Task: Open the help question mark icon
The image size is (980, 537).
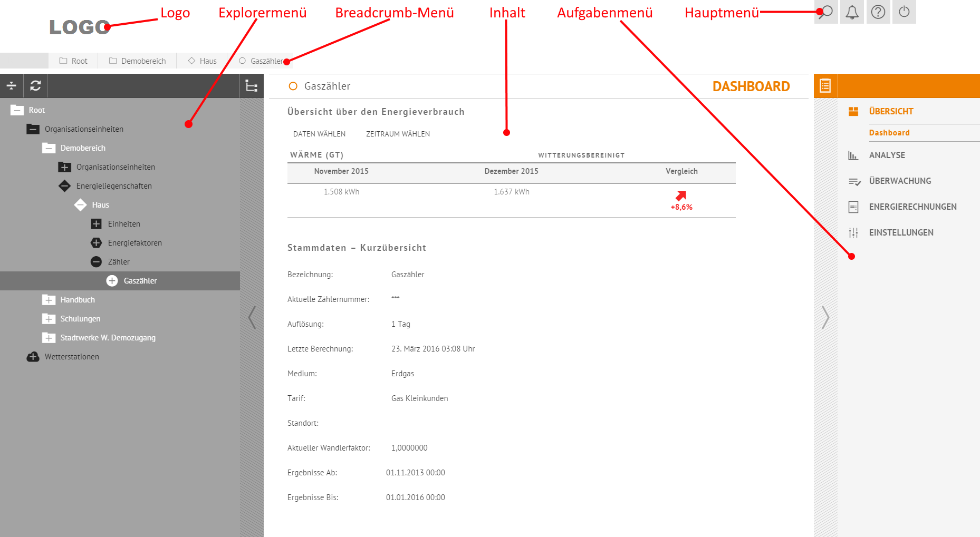Action: [878, 12]
